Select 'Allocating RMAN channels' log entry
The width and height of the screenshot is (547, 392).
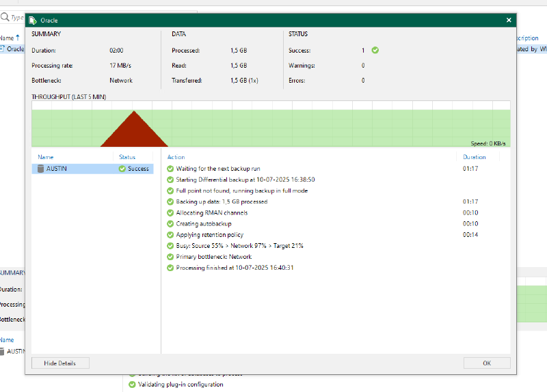click(212, 213)
